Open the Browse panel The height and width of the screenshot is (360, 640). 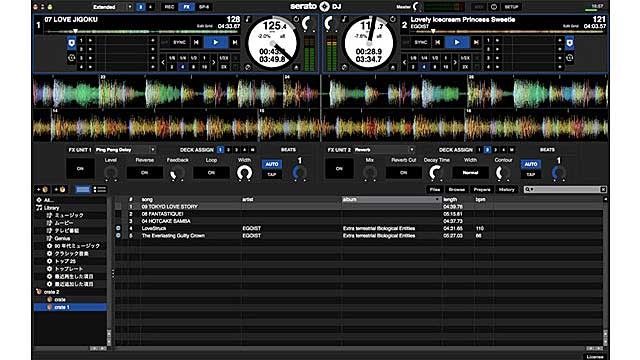pos(457,189)
